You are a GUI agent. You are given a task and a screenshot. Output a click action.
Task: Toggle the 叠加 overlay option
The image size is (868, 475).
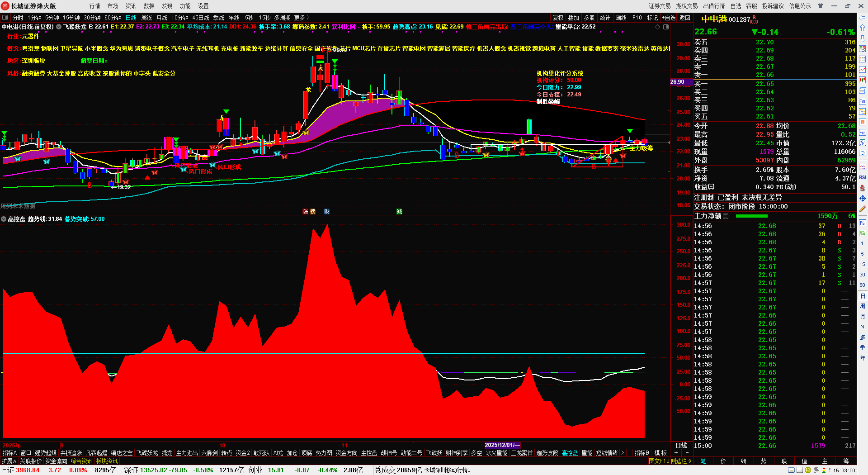574,18
